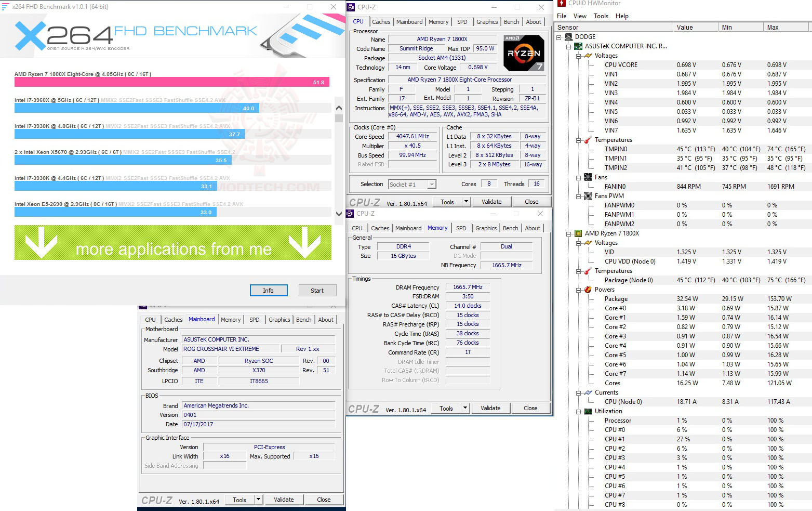
Task: Open the Socket #1 selection dropdown
Action: (x=431, y=184)
